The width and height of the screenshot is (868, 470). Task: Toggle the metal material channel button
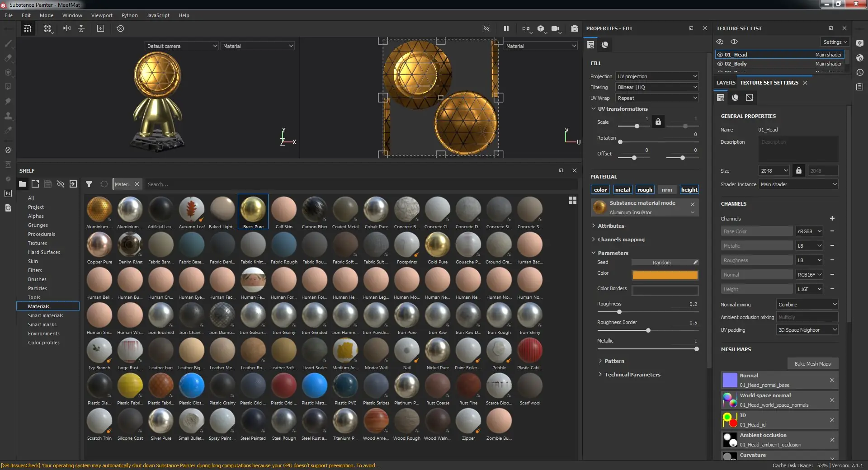coord(623,190)
